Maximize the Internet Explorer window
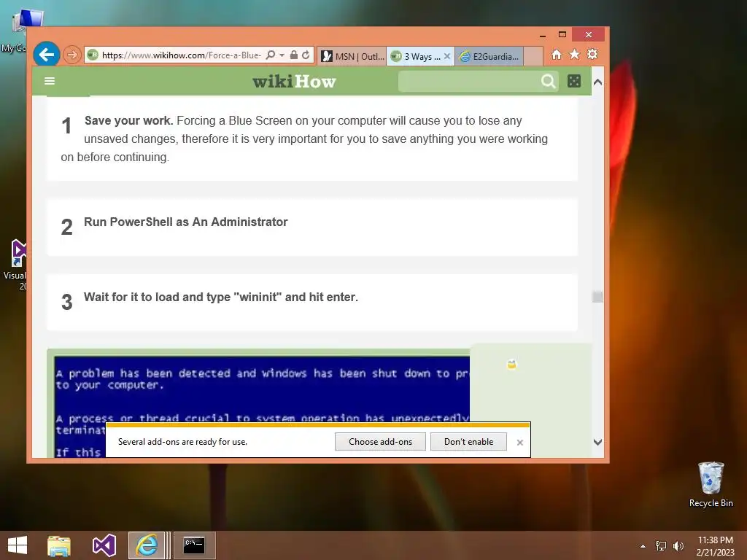Image resolution: width=747 pixels, height=560 pixels. coord(562,35)
